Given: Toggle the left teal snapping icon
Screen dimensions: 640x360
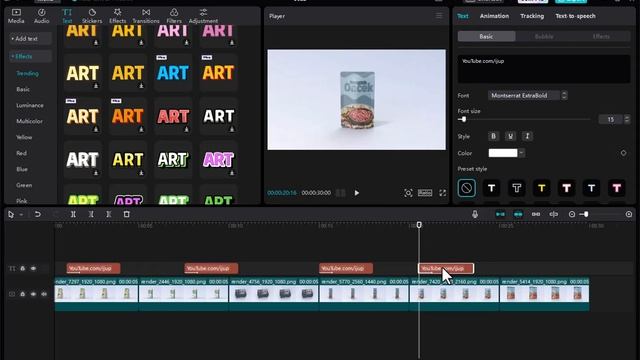Looking at the screenshot, I should [x=500, y=214].
